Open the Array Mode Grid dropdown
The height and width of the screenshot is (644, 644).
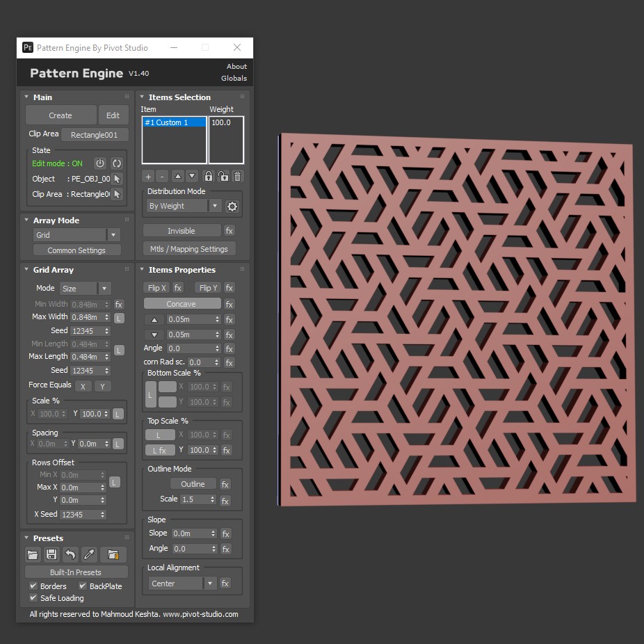click(77, 235)
